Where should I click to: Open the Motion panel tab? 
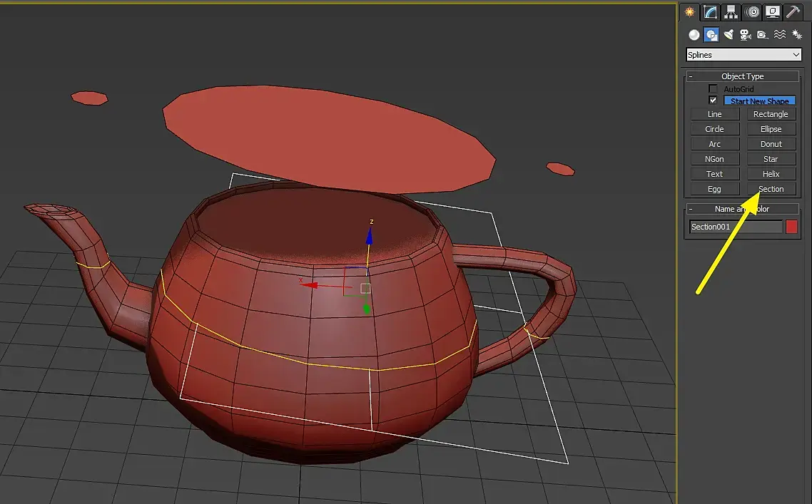(x=753, y=12)
